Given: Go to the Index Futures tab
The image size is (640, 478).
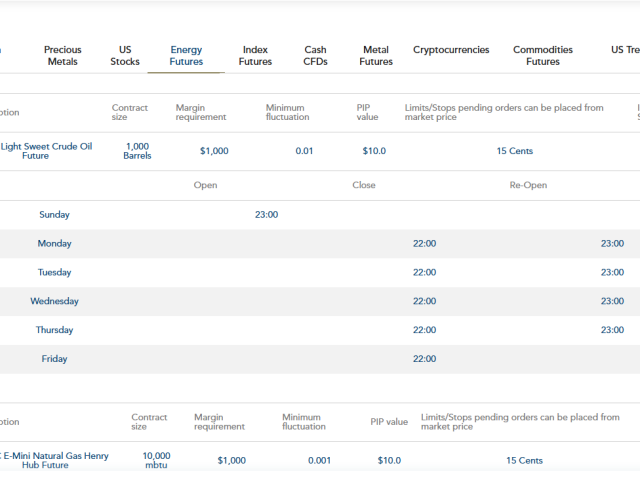Looking at the screenshot, I should (255, 56).
